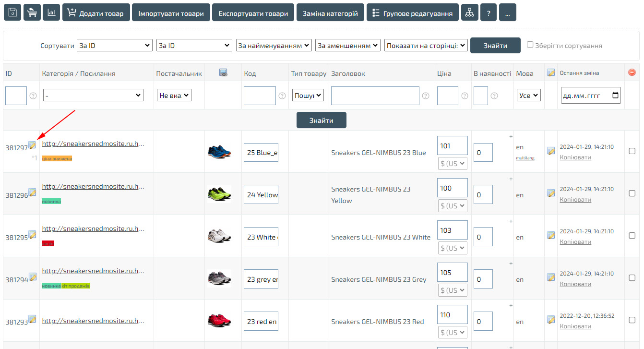Click Копіювати link for product 381293
Viewport: 644px width, 349px height.
tap(575, 326)
